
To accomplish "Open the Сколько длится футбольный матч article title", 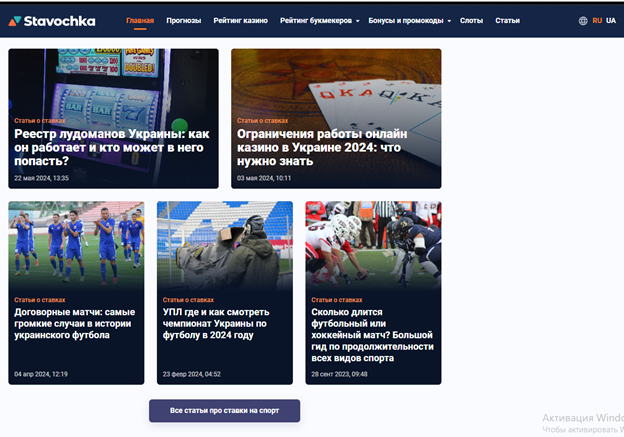I will tap(372, 334).
